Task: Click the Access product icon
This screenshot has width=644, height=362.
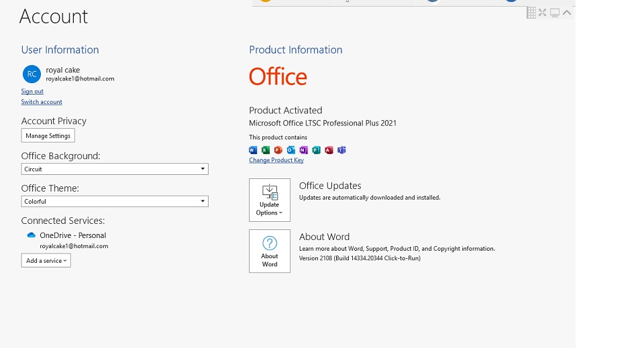Action: [x=329, y=150]
